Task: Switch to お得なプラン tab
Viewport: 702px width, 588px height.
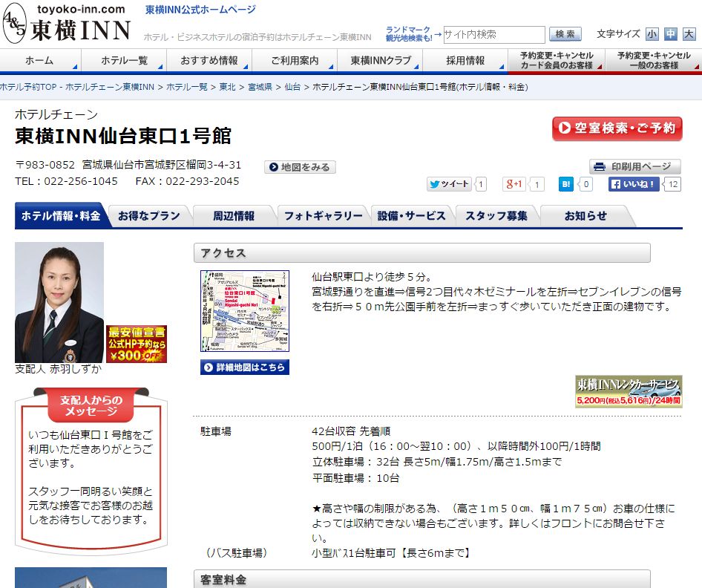Action: tap(149, 216)
